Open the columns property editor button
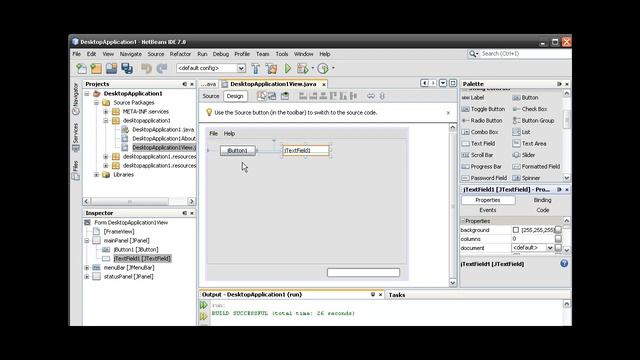Image resolution: width=640 pixels, height=360 pixels. 558,239
